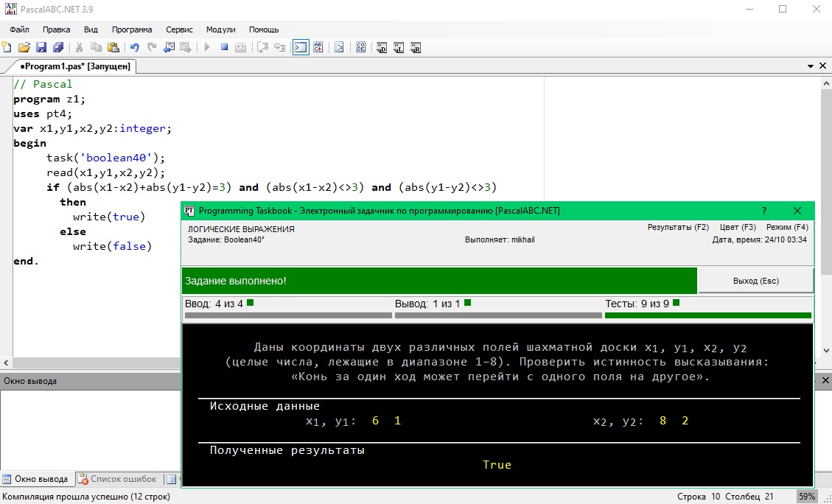Undo the last edit using the toolbar arrow

[135, 48]
